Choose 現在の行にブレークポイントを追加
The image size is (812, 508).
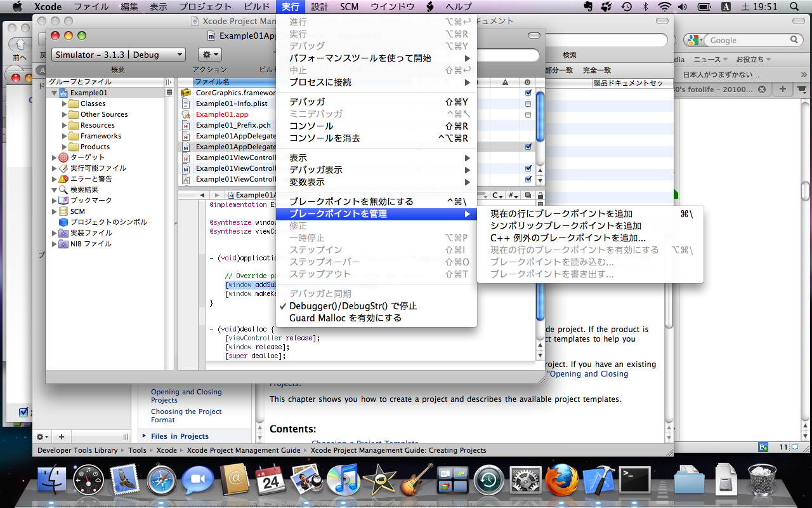(590, 214)
